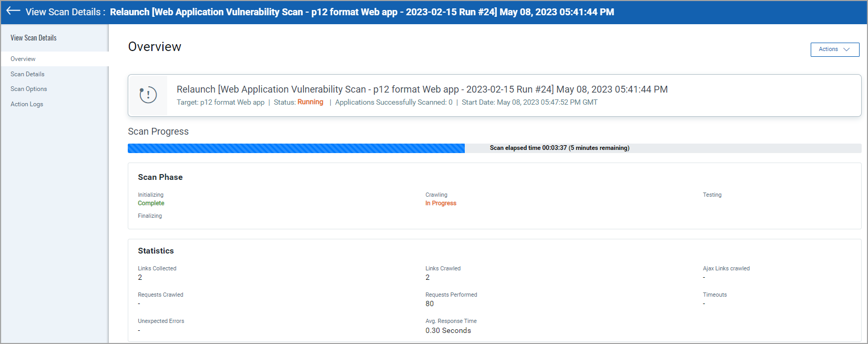Click 'Target: p12 format Web app' text
Image resolution: width=868 pixels, height=344 pixels.
click(x=220, y=103)
